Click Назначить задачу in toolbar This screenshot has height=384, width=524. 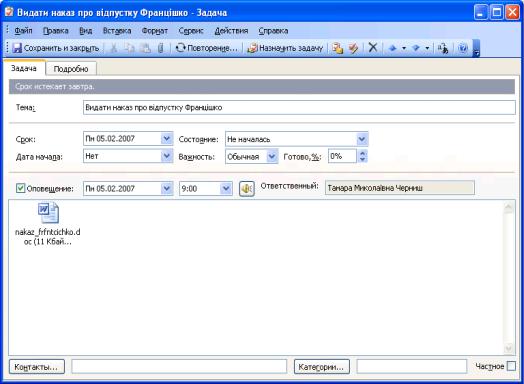[x=285, y=48]
